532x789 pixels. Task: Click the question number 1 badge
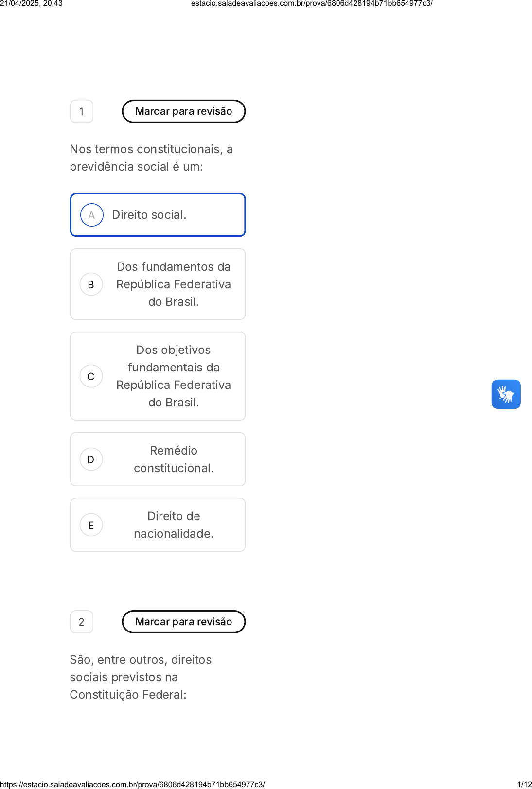pyautogui.click(x=82, y=111)
